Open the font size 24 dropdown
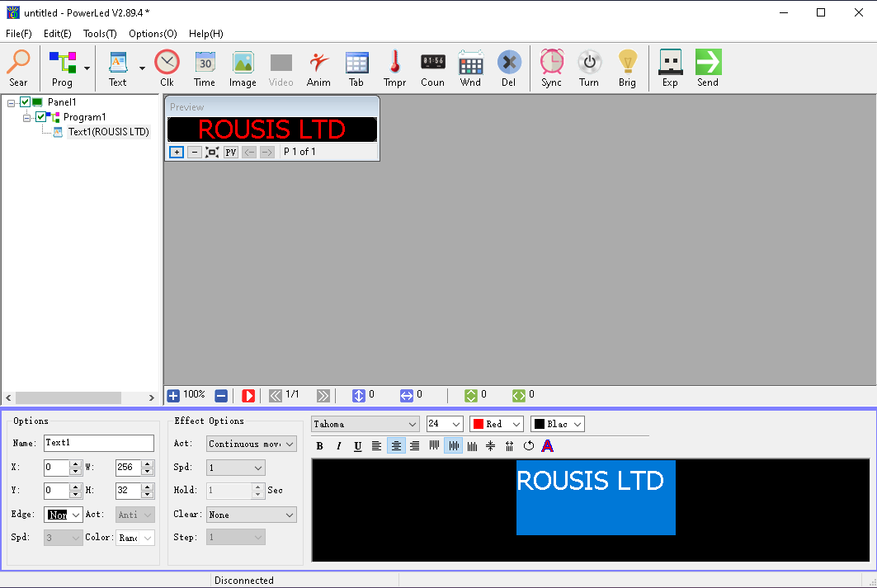 (x=456, y=424)
